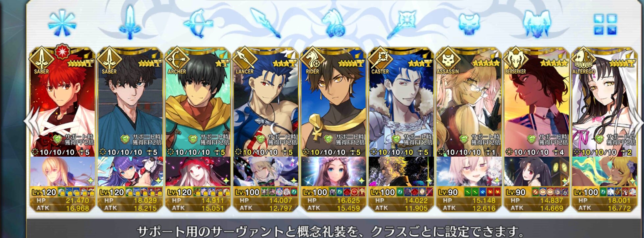The height and width of the screenshot is (238, 644).
Task: Change the dark-haired Saber's craft essence
Action: tap(130, 172)
